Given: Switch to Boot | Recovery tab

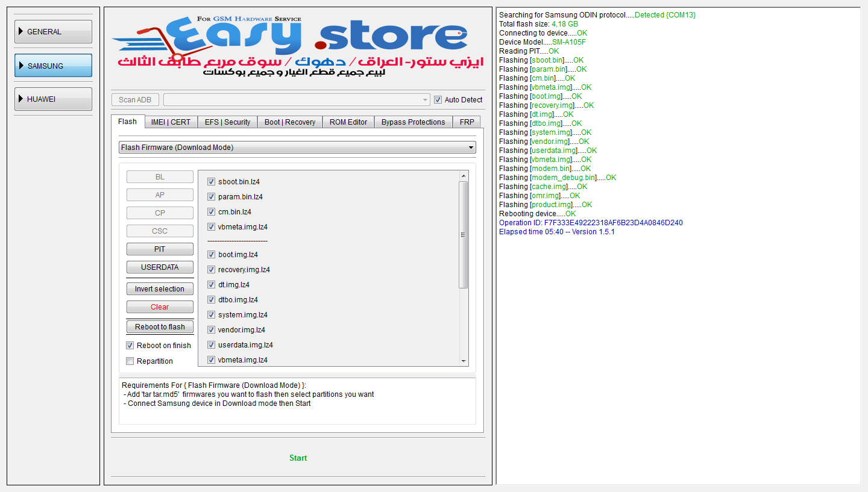Looking at the screenshot, I should click(x=290, y=122).
